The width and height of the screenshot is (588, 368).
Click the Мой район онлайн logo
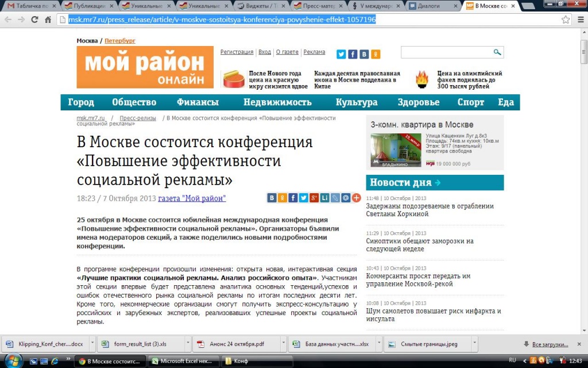(145, 67)
